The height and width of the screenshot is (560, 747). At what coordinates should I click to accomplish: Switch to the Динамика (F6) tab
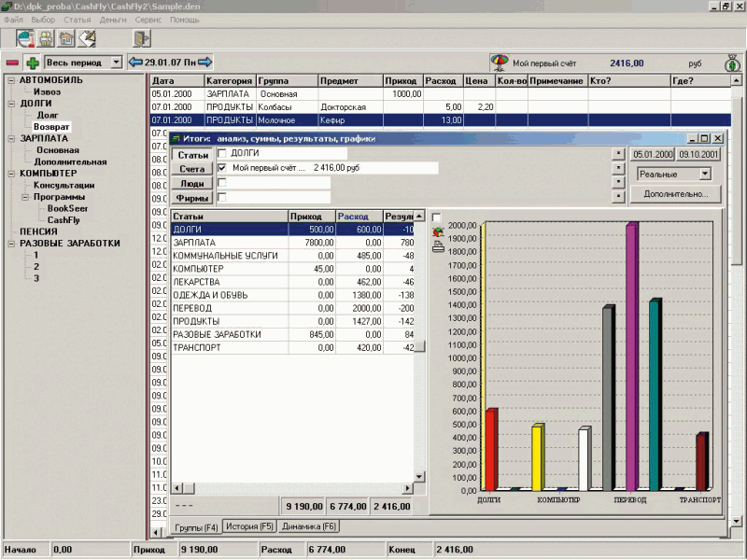point(309,526)
